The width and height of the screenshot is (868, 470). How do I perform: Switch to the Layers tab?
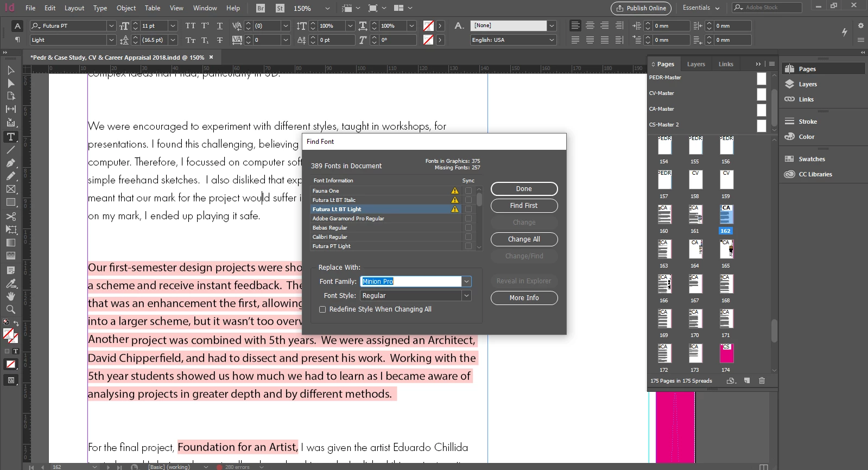(x=696, y=64)
